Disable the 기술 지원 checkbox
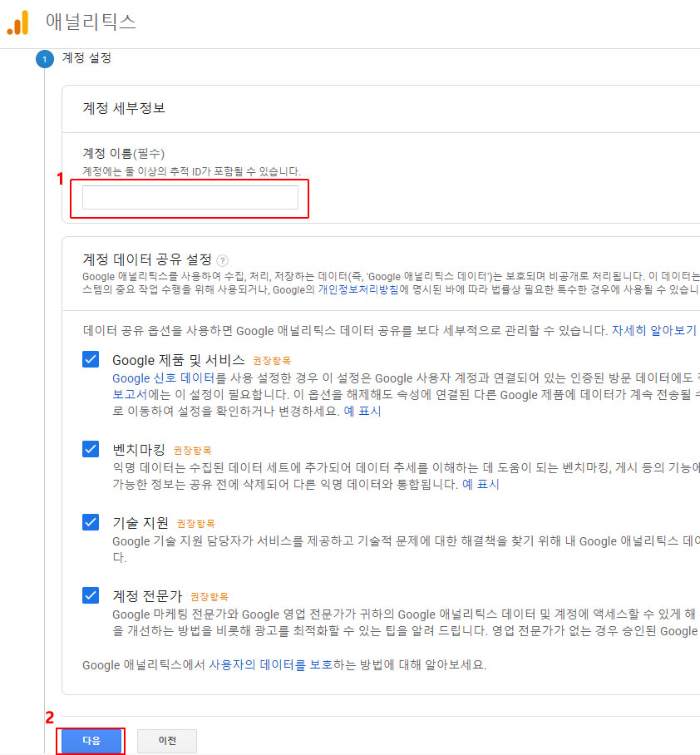 [x=91, y=522]
